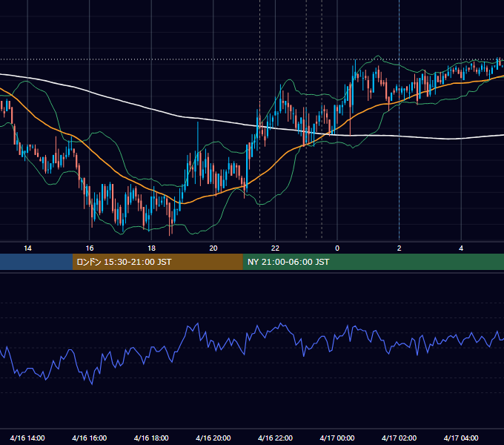Click the 4/17 02:00 time label
The width and height of the screenshot is (504, 445).
click(399, 438)
